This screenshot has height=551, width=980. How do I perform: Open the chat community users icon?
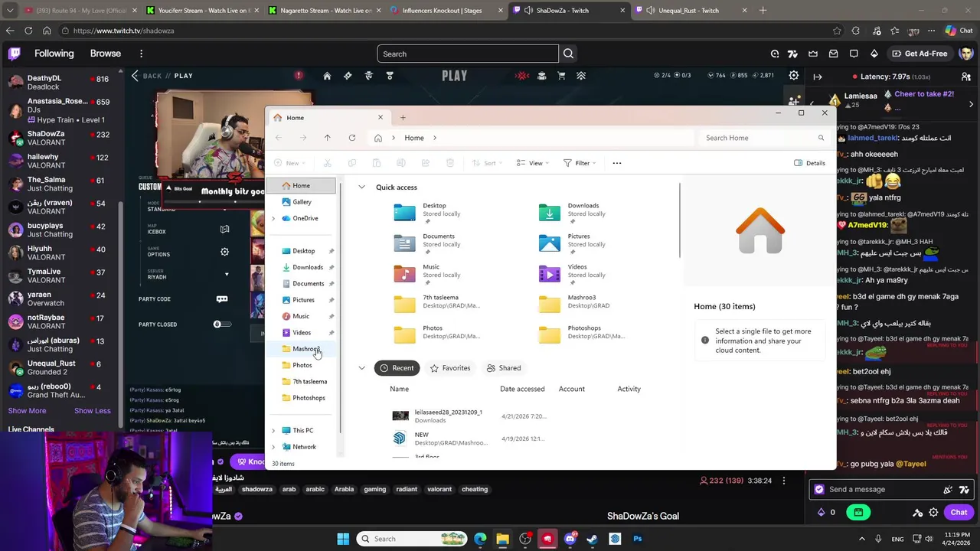(x=966, y=77)
